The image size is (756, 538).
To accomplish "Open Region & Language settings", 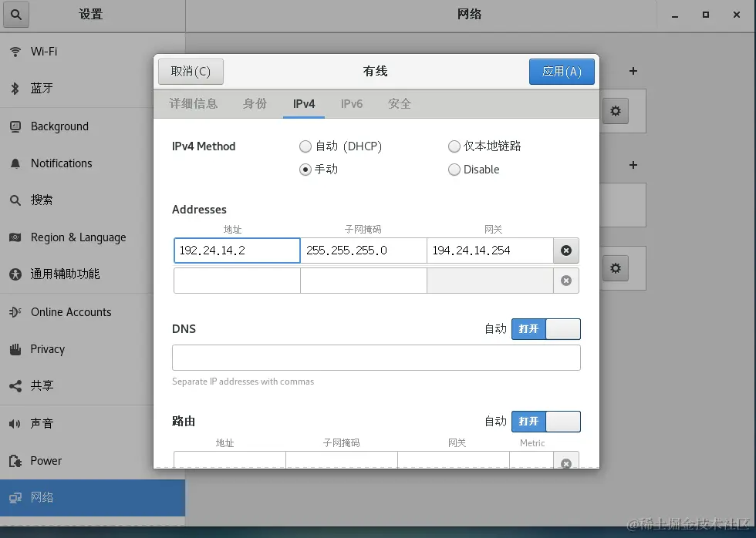I will (x=93, y=237).
